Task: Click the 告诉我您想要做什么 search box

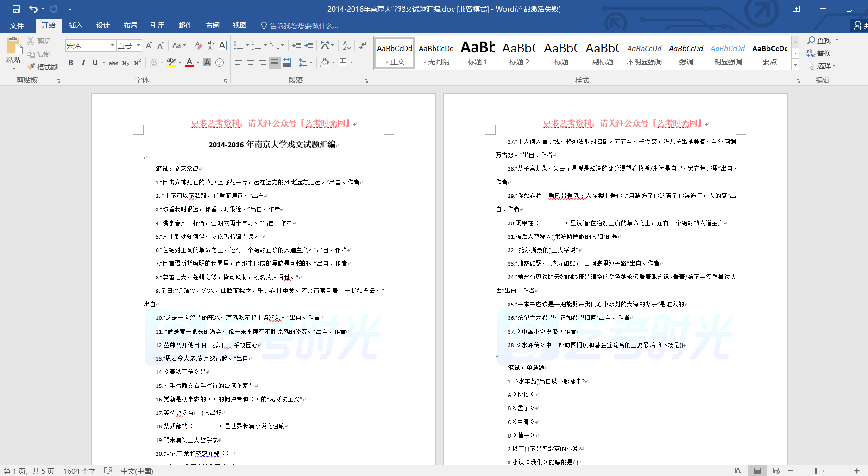Action: click(x=303, y=26)
